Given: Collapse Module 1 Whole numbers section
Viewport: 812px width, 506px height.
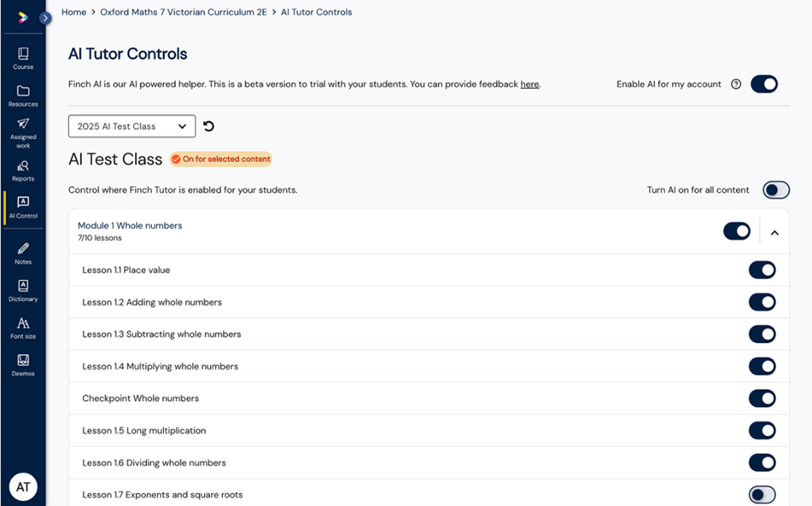Looking at the screenshot, I should (774, 233).
